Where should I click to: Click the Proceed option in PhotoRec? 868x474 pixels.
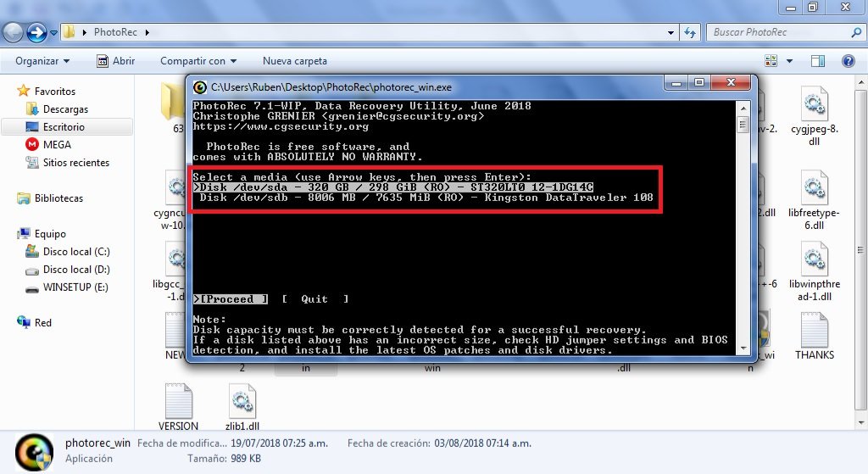pos(231,299)
